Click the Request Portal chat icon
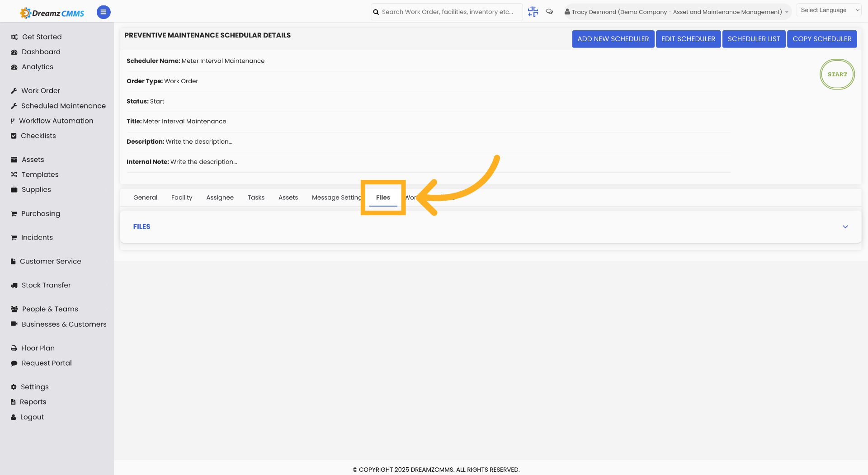 point(14,363)
